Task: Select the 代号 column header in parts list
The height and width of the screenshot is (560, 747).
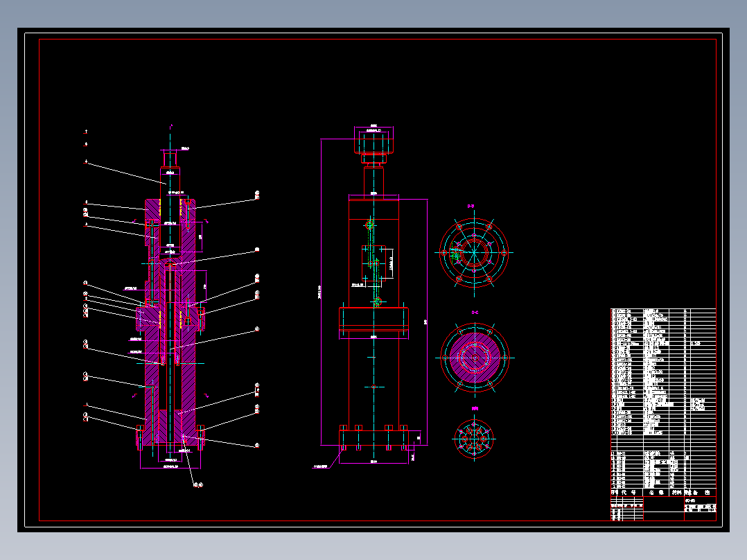Action: (x=629, y=492)
